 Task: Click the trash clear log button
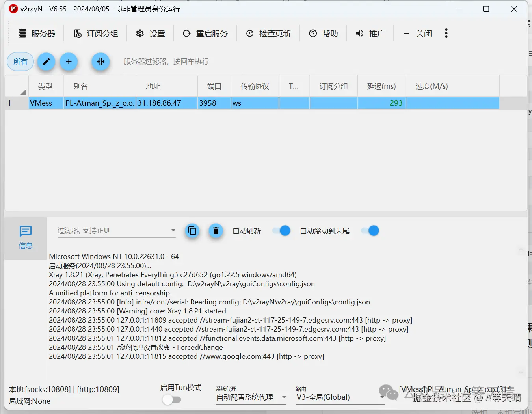(x=216, y=231)
